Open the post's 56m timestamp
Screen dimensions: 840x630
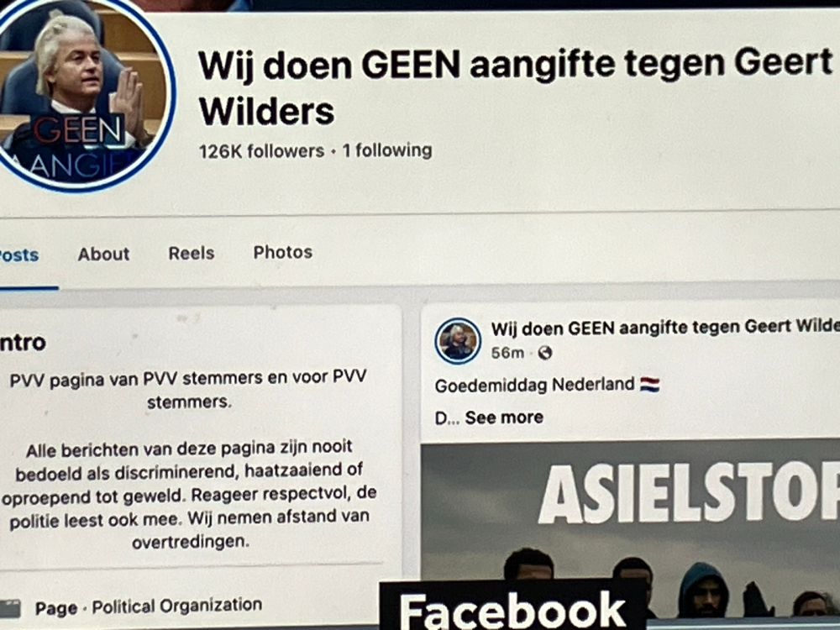(x=507, y=353)
